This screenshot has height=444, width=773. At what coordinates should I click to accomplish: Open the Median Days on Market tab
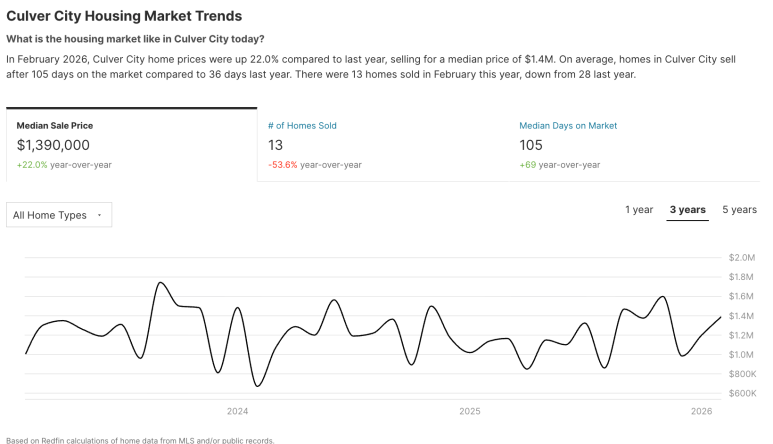568,126
